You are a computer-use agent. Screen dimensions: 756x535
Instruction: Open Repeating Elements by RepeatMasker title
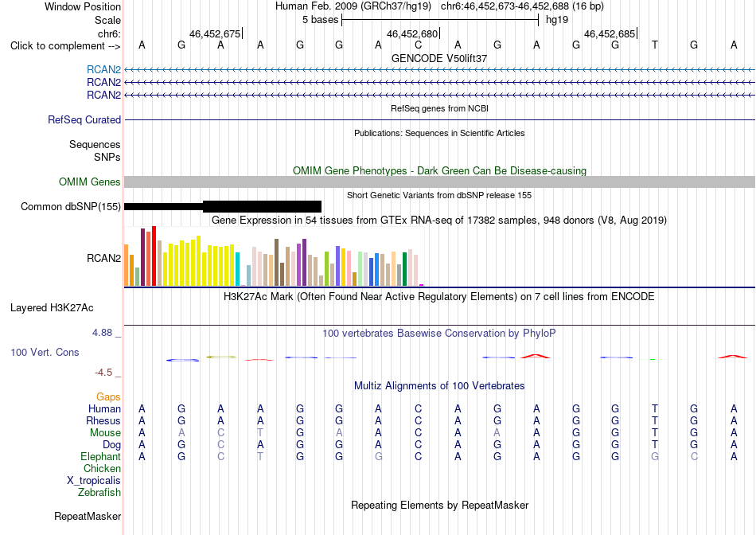[x=439, y=506]
